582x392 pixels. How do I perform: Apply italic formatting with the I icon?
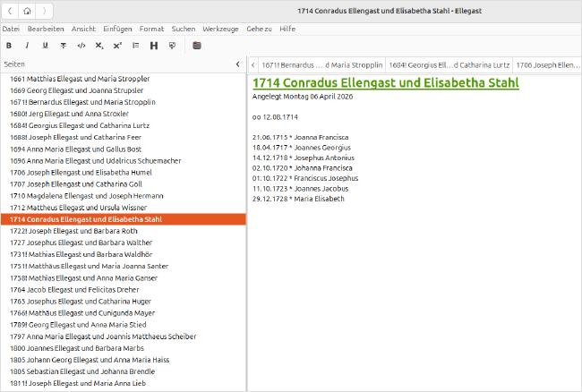point(27,46)
